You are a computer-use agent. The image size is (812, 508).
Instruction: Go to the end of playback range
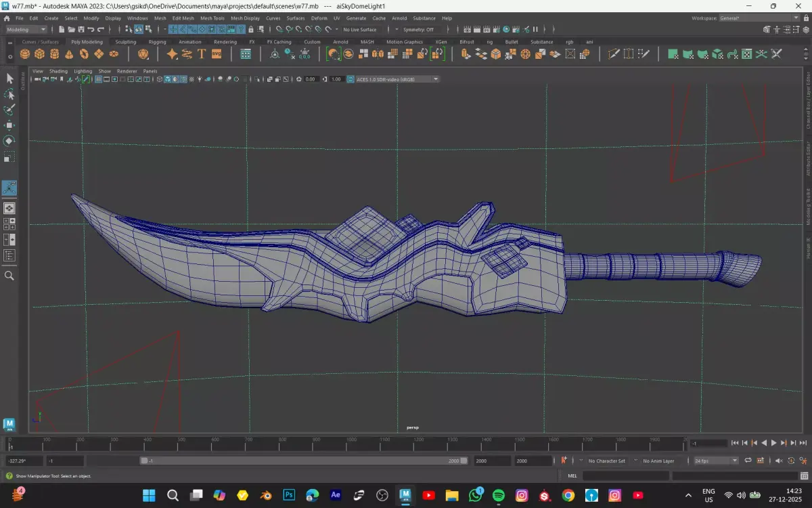coord(803,443)
